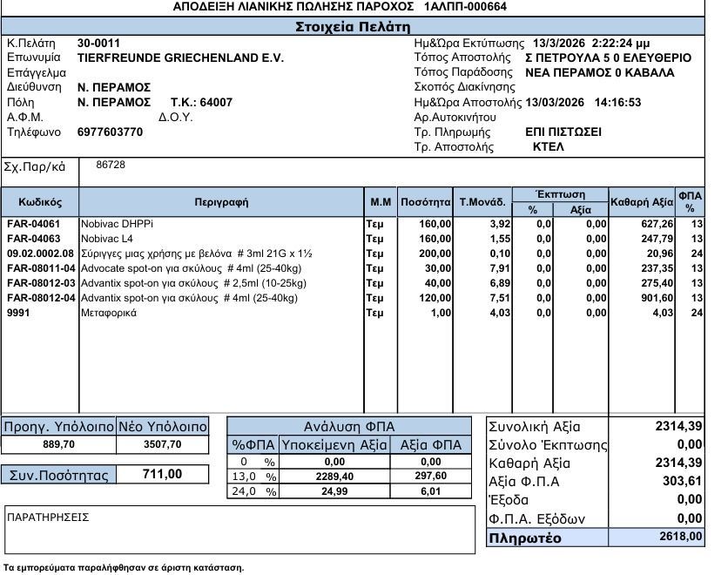Screen dimensions: 728x575
Task: Select customer code 30-0011
Action: coord(98,44)
